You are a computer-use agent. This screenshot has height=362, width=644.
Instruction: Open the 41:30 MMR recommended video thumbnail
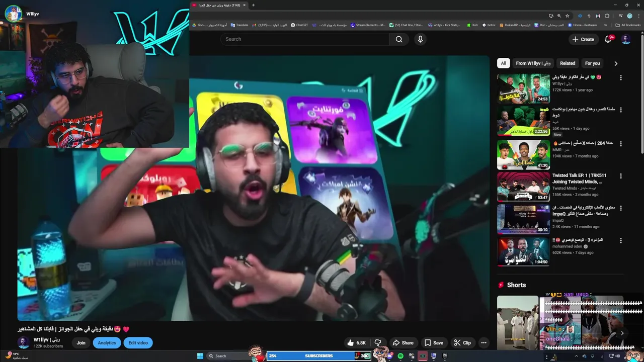(x=523, y=155)
